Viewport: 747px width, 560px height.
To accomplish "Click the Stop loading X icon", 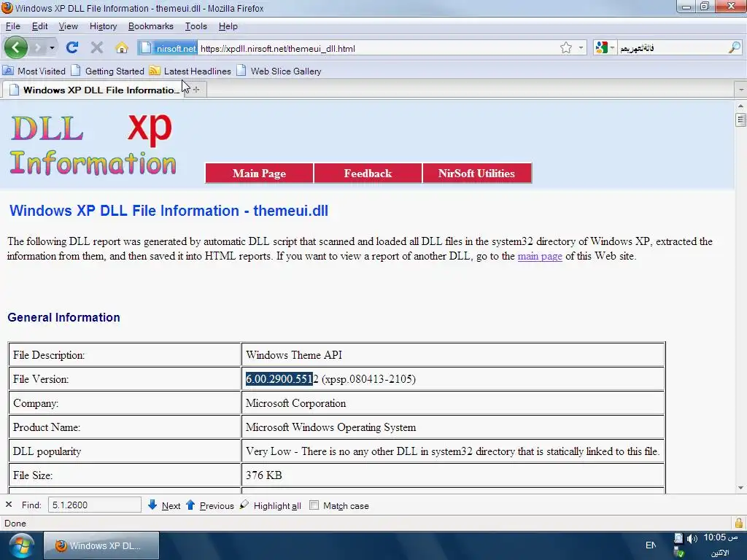I will (97, 47).
